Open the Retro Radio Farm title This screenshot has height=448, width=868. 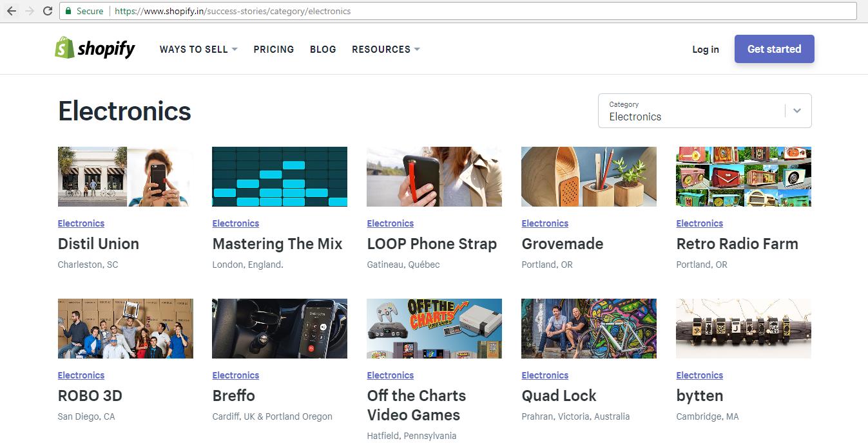click(x=737, y=244)
